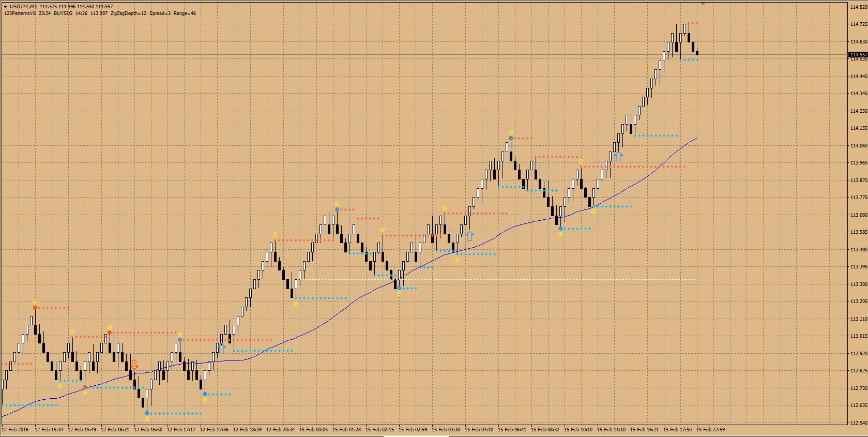Click the 15 Feb 02:15 time label
This screenshot has width=868, height=437.
pos(380,429)
